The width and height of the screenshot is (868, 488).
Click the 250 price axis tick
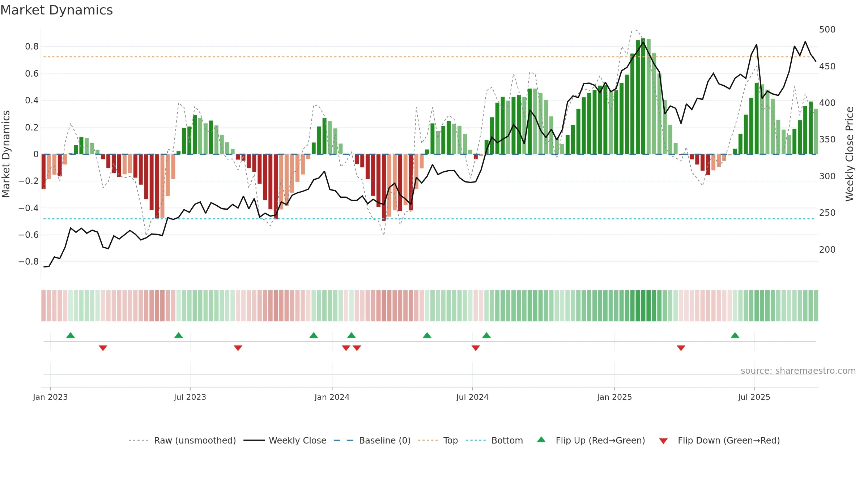tap(827, 213)
